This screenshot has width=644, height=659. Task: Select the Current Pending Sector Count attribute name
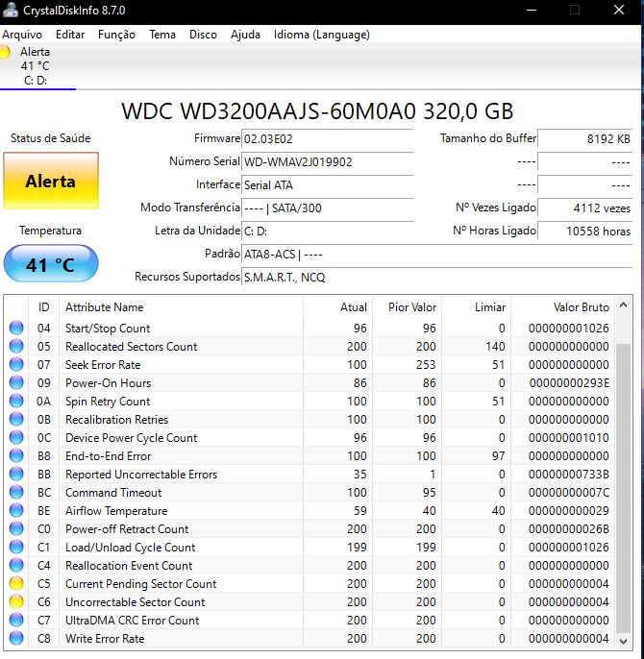[141, 584]
